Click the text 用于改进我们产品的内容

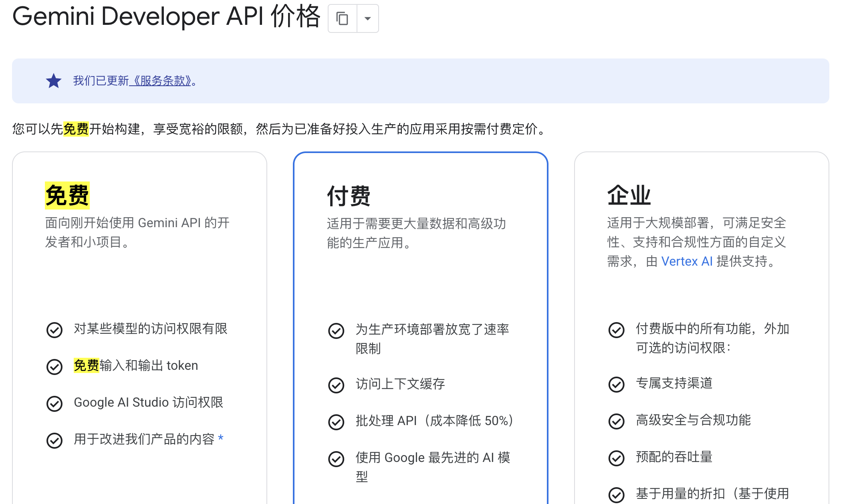[x=144, y=439]
